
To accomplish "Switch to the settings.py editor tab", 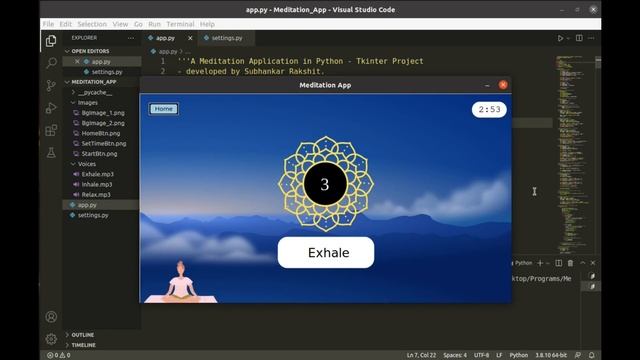I will pos(227,38).
